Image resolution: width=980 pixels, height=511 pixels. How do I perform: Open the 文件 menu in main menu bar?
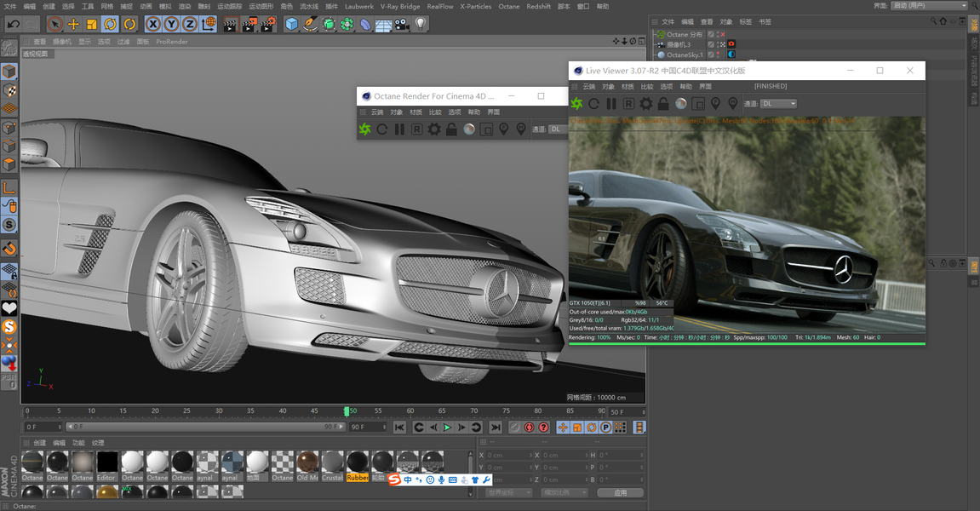pos(10,6)
